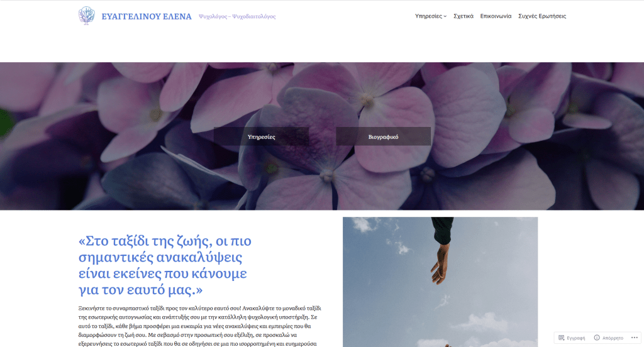The width and height of the screenshot is (644, 347).
Task: Click the dark Υπηρεσίες button on the banner
Action: pos(261,136)
